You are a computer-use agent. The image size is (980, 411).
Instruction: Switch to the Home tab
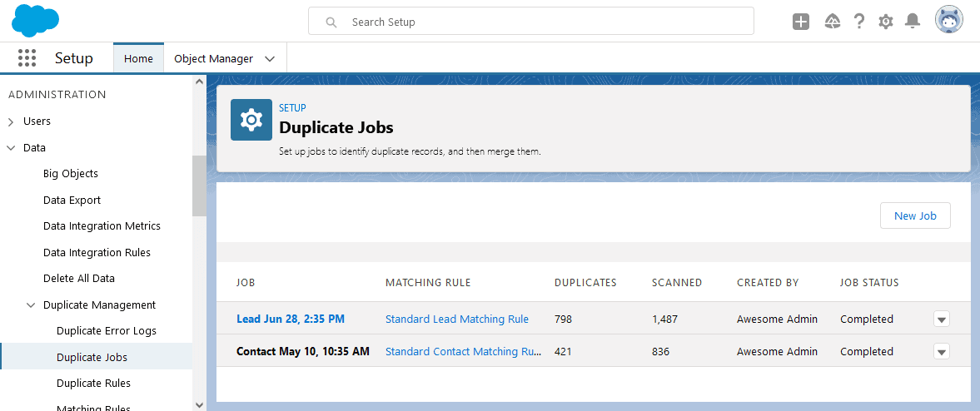coord(138,58)
